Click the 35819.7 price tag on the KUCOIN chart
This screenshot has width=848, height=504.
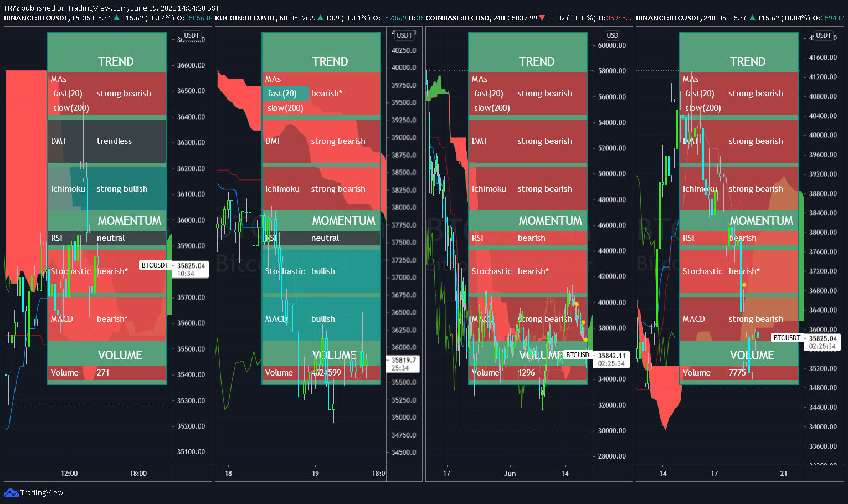[403, 364]
